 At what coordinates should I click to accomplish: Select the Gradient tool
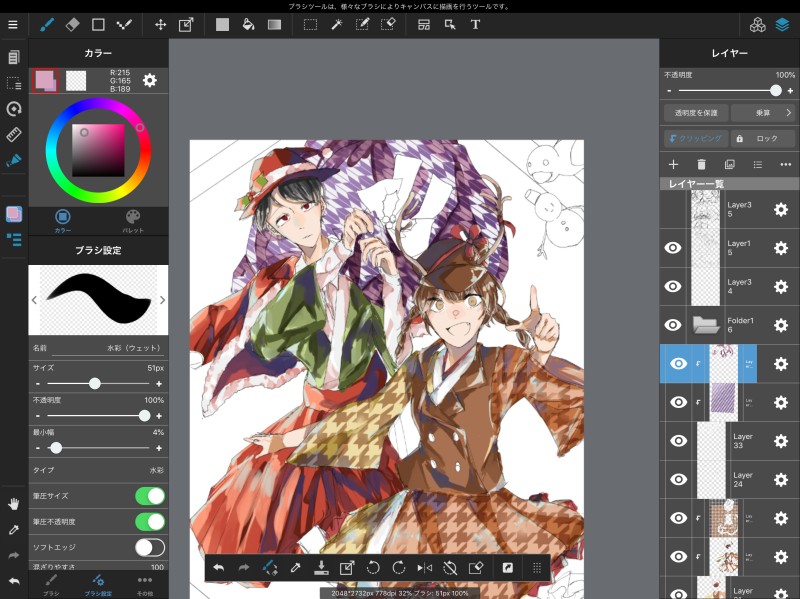coord(274,24)
